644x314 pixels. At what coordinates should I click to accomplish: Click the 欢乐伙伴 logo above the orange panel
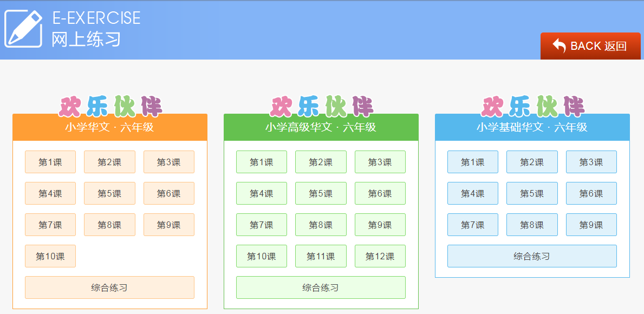[110, 106]
